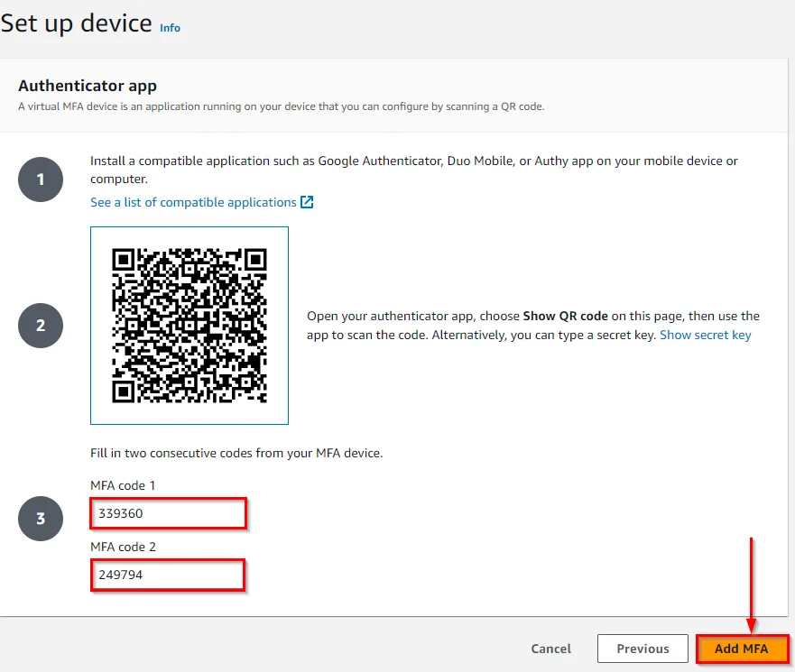Click the virtual MFA device description text
The image size is (795, 672).
[x=281, y=106]
